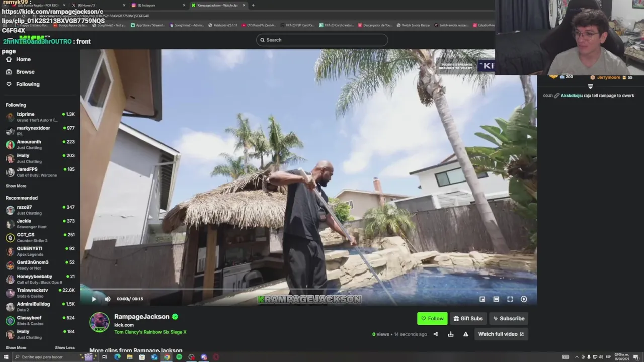
Task: Open QUEENYETI Apex Legends channel
Action: (40, 251)
